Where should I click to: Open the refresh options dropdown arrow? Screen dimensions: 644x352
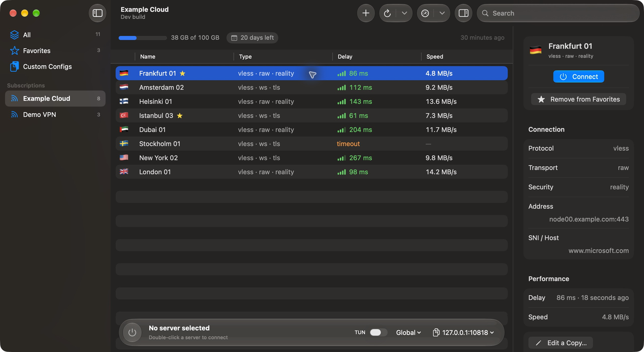[404, 13]
